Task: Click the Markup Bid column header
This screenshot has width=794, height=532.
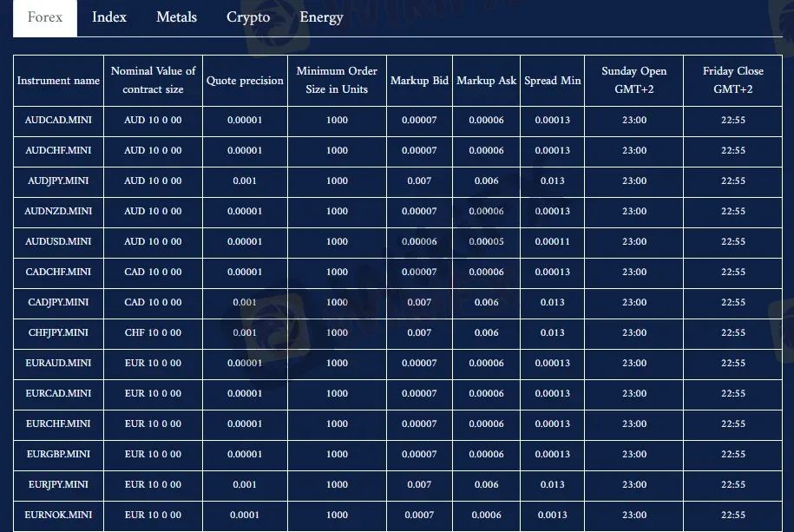Action: 419,81
